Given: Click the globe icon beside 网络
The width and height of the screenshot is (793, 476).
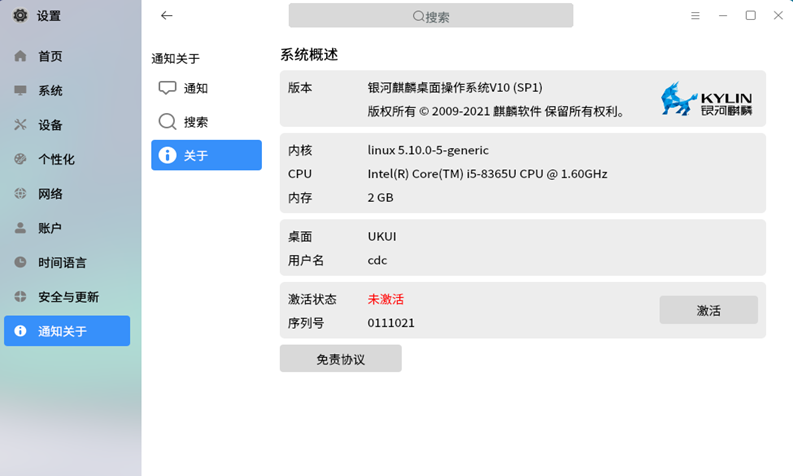Looking at the screenshot, I should click(x=20, y=193).
